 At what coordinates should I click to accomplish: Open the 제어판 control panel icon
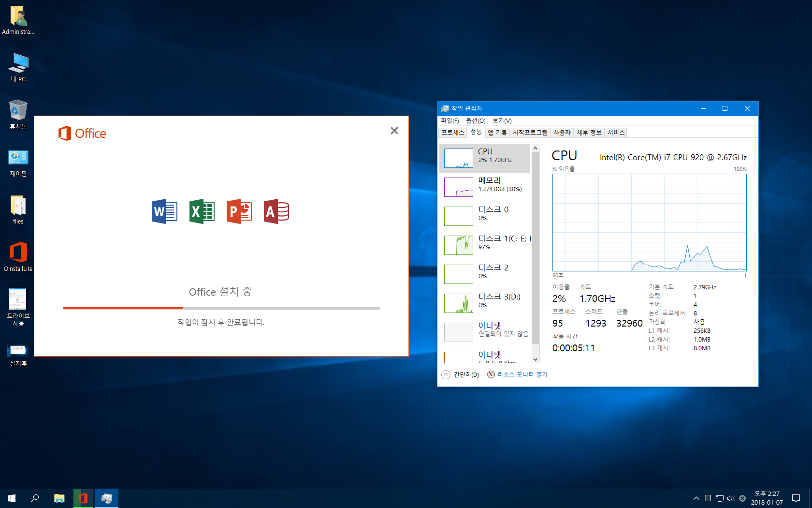pyautogui.click(x=18, y=163)
